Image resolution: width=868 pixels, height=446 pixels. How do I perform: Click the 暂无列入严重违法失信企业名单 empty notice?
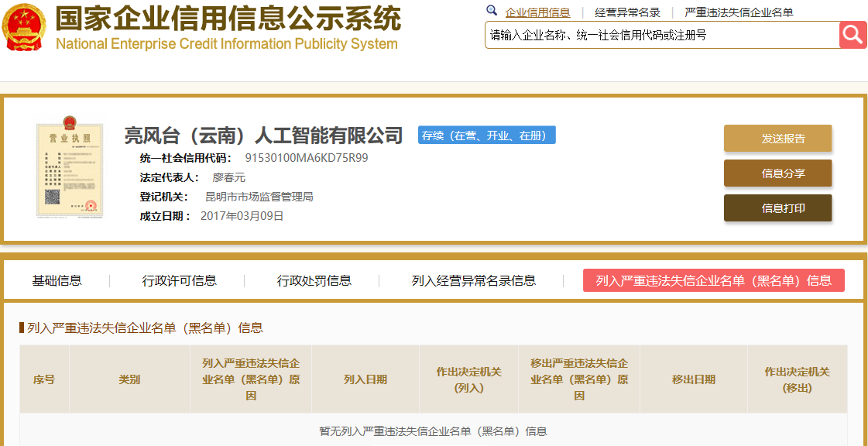pyautogui.click(x=434, y=431)
